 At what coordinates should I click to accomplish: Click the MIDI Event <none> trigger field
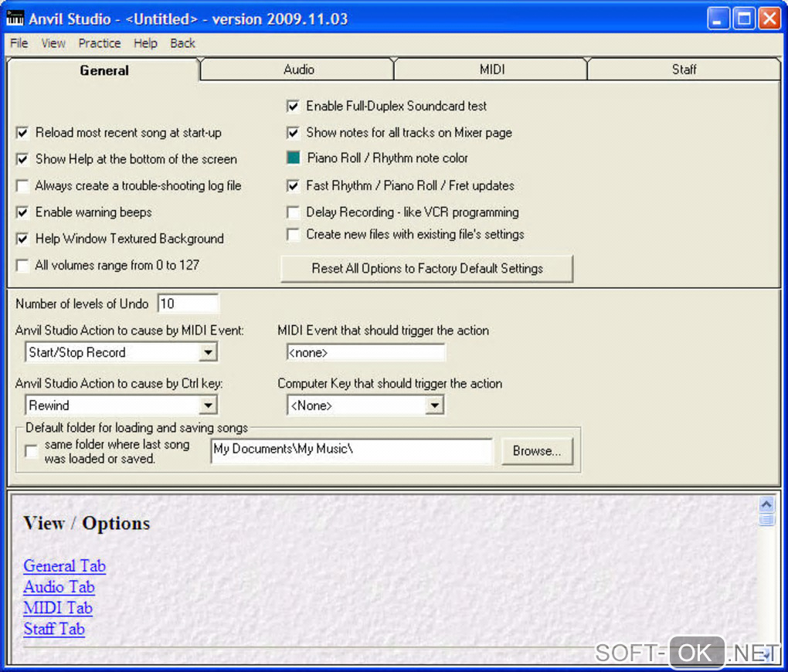(x=365, y=352)
